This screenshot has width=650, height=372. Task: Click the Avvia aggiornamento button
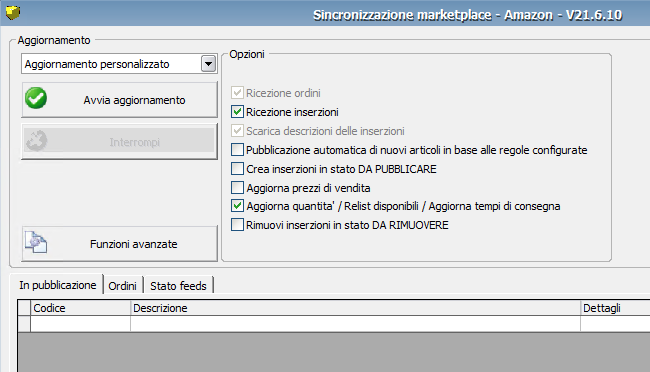coord(119,100)
